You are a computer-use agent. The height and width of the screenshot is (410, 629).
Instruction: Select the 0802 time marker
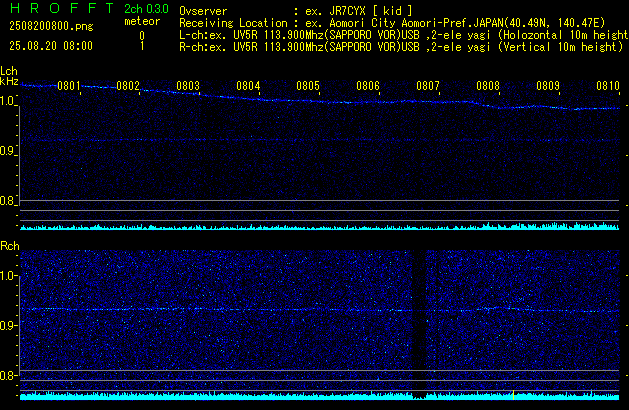tap(128, 86)
